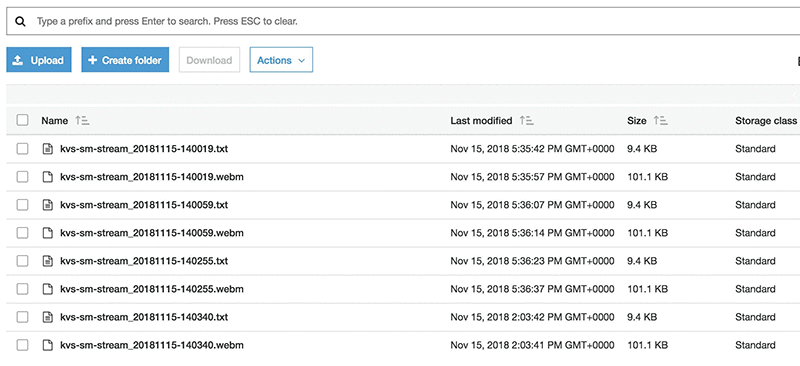Click text file icon of 140340.txt

tap(47, 318)
